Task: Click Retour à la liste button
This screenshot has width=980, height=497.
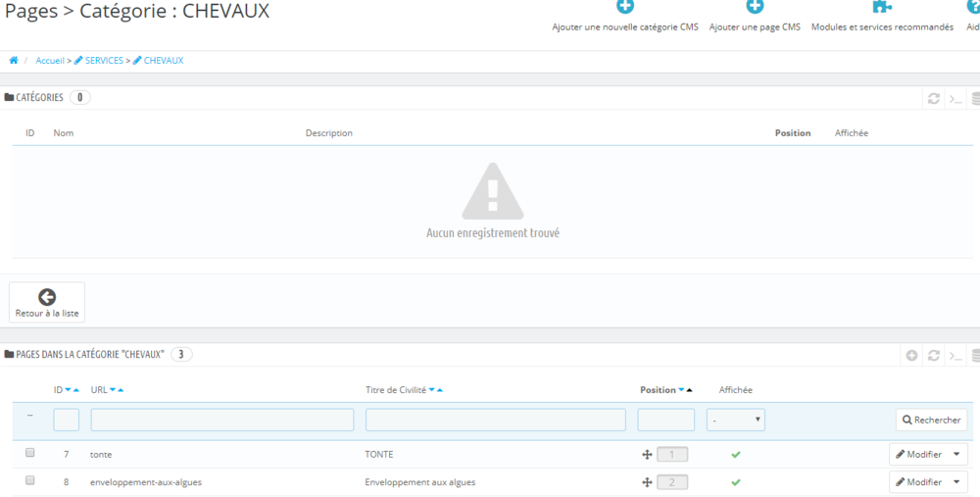Action: [x=47, y=303]
